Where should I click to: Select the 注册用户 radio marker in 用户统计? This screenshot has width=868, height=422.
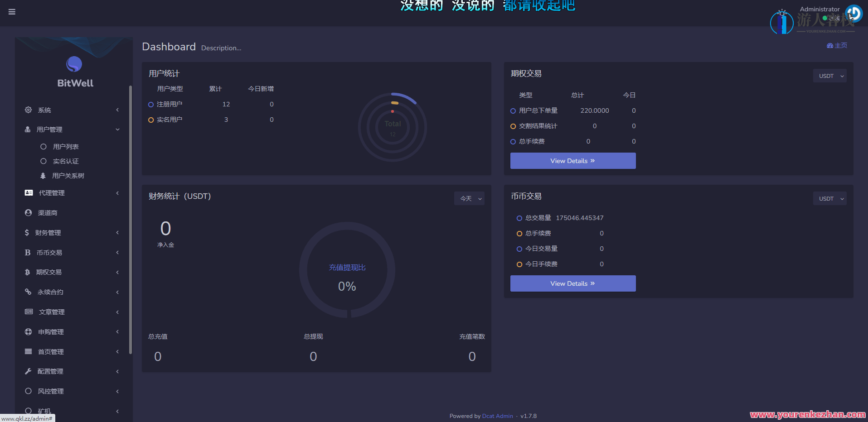pyautogui.click(x=151, y=104)
